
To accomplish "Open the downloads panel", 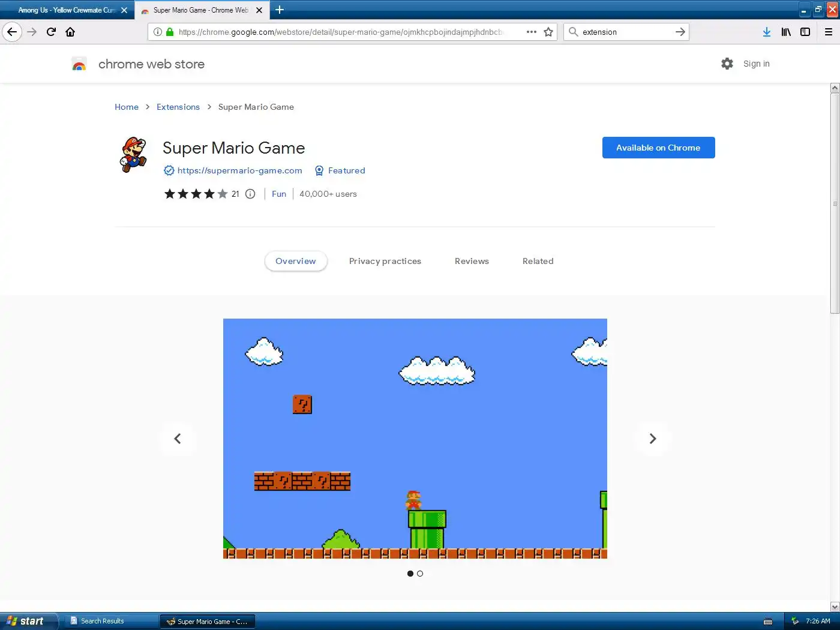I will click(767, 32).
